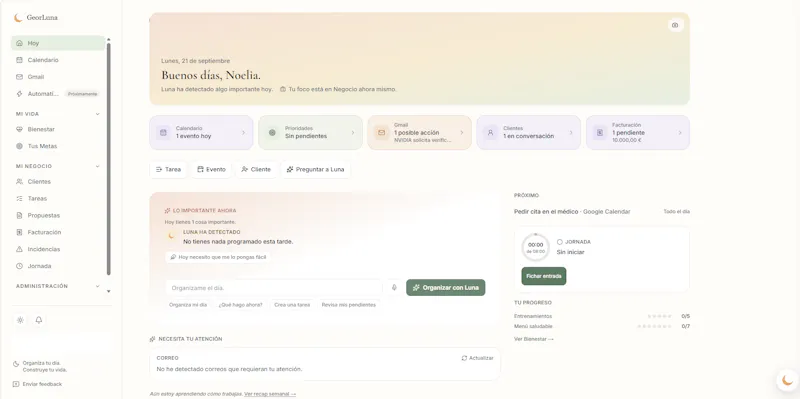Click the Entrenamientos progress stars
The width and height of the screenshot is (800, 399).
point(660,316)
